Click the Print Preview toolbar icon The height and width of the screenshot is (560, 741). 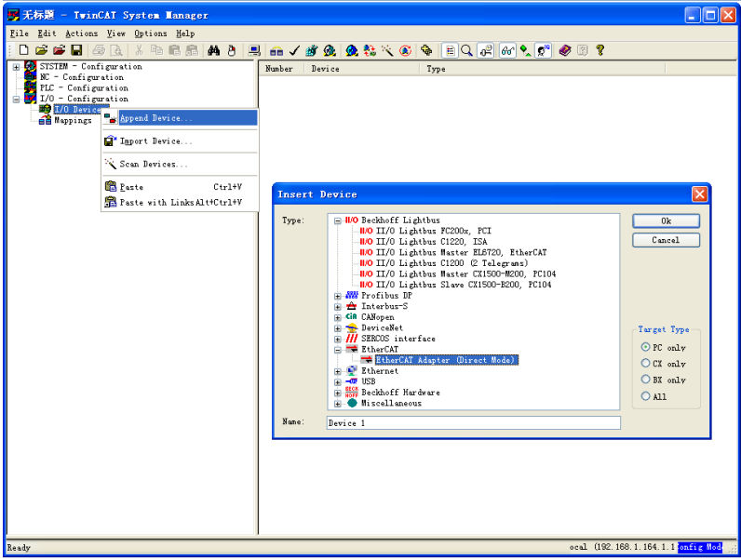(116, 50)
